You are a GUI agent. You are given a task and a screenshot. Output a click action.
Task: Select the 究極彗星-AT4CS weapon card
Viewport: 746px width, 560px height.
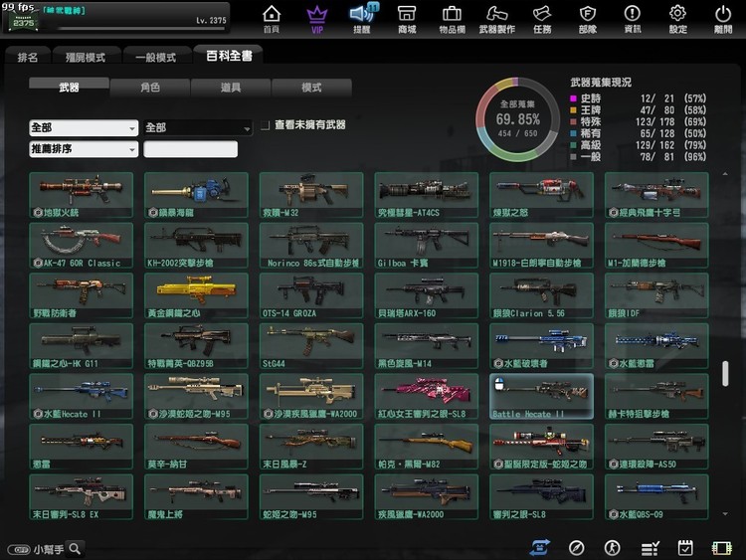click(x=427, y=195)
